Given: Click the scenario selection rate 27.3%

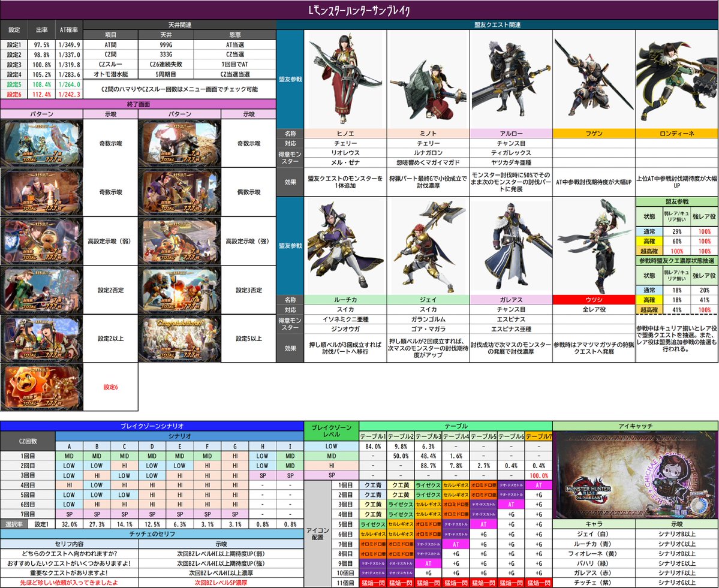Looking at the screenshot, I should (97, 524).
